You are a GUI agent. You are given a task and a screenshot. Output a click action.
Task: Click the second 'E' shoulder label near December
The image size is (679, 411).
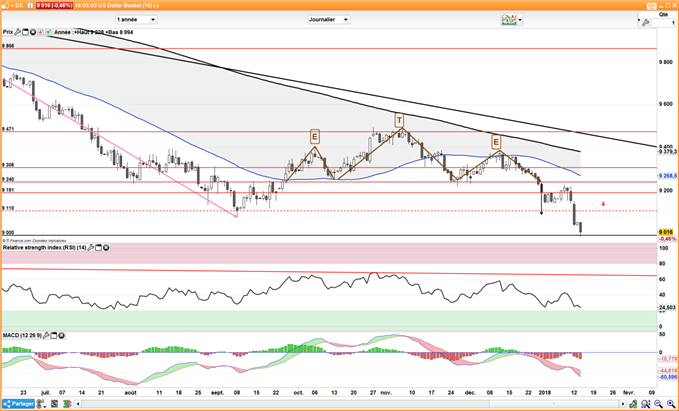[x=496, y=142]
